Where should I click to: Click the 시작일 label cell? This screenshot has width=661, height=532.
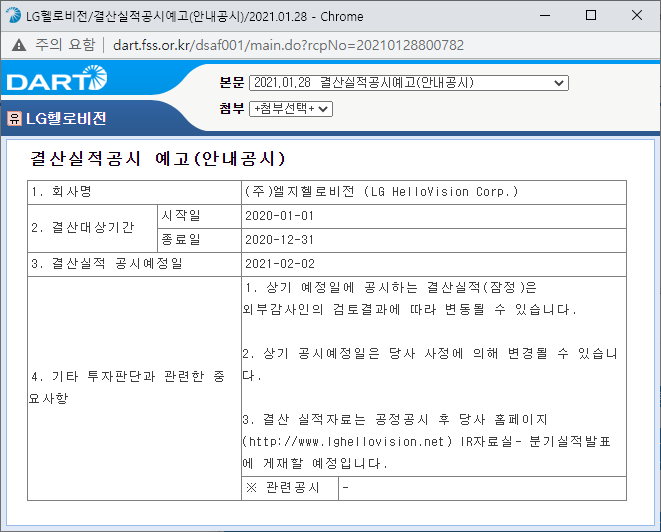[x=199, y=216]
